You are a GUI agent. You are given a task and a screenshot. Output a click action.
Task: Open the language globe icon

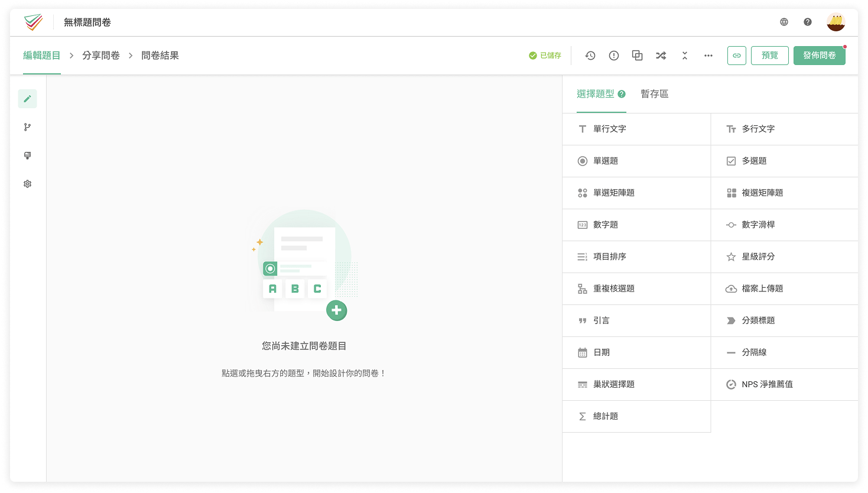pos(784,22)
